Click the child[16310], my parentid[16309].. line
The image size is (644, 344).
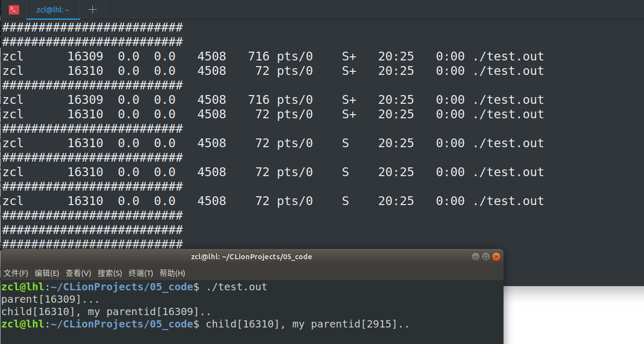coord(106,311)
